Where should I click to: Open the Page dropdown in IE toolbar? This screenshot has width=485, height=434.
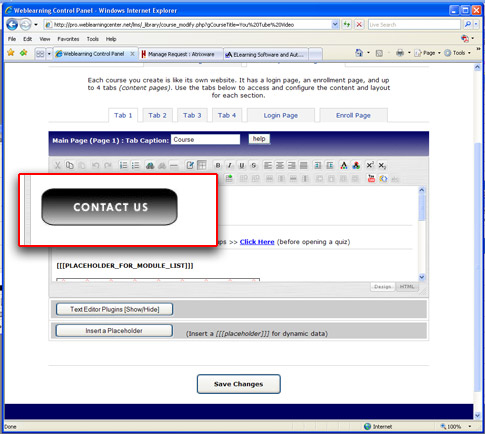click(x=427, y=53)
